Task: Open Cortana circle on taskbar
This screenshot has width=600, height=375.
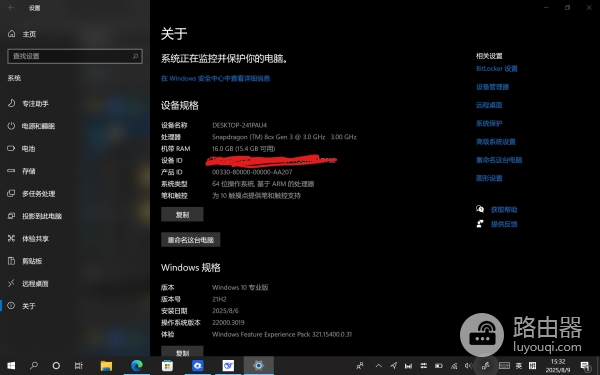Action: click(x=56, y=366)
